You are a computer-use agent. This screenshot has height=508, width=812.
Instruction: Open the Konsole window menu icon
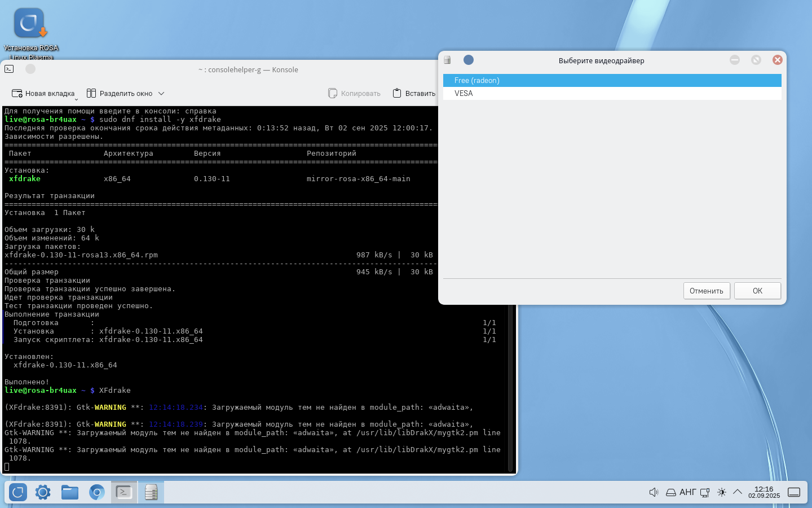point(9,69)
